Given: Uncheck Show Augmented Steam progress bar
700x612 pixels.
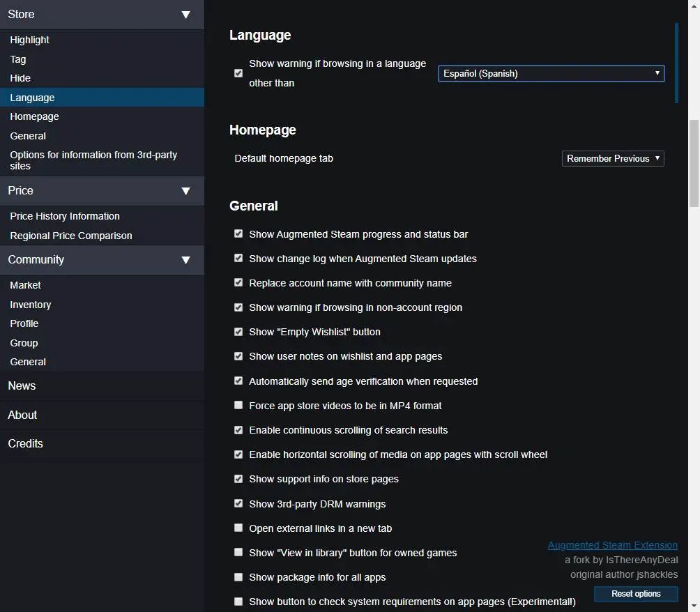Looking at the screenshot, I should pos(238,234).
